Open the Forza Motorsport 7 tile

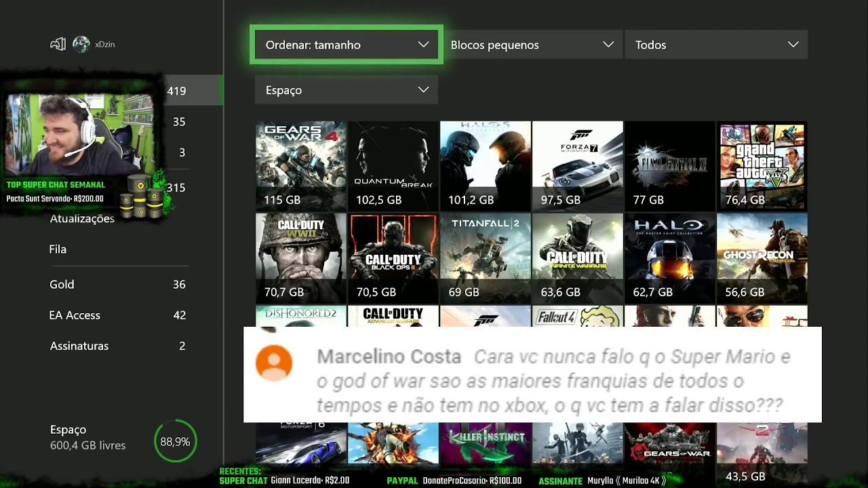(578, 166)
